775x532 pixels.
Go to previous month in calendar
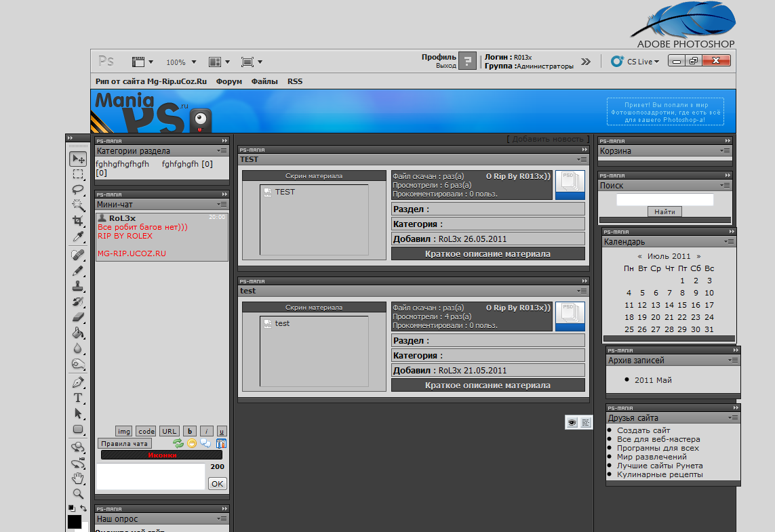pos(639,256)
